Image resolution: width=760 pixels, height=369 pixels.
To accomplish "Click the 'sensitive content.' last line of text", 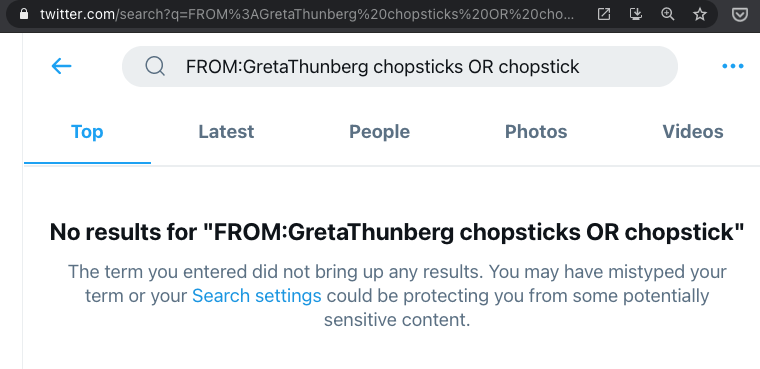I will click(x=397, y=320).
